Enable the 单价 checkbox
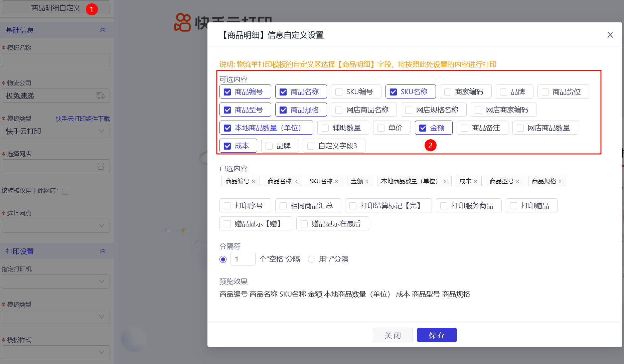 [381, 128]
